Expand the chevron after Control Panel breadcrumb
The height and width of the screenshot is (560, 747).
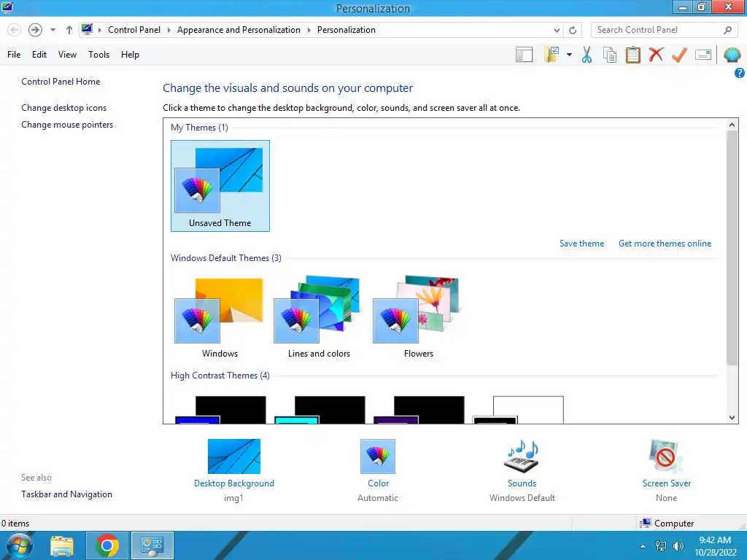(169, 30)
